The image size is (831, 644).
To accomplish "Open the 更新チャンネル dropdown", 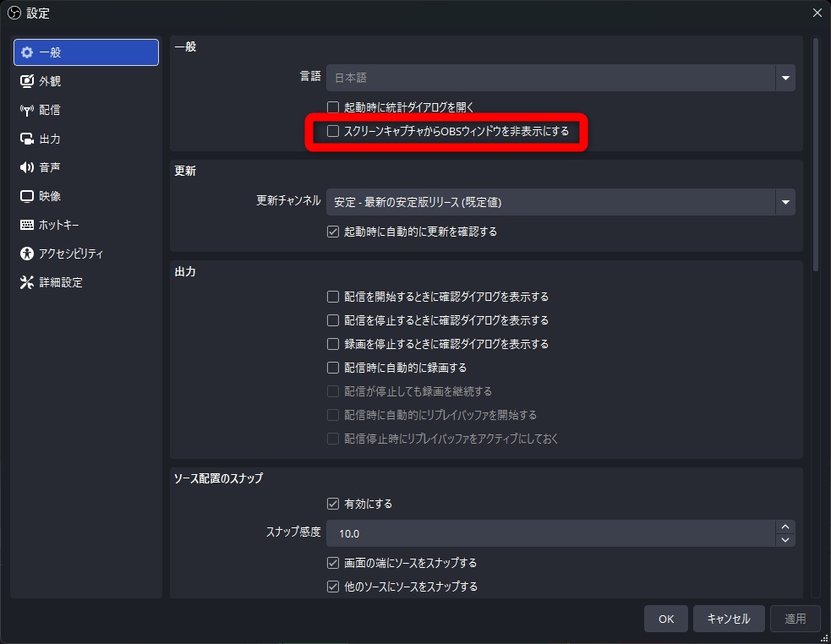I will pos(784,202).
